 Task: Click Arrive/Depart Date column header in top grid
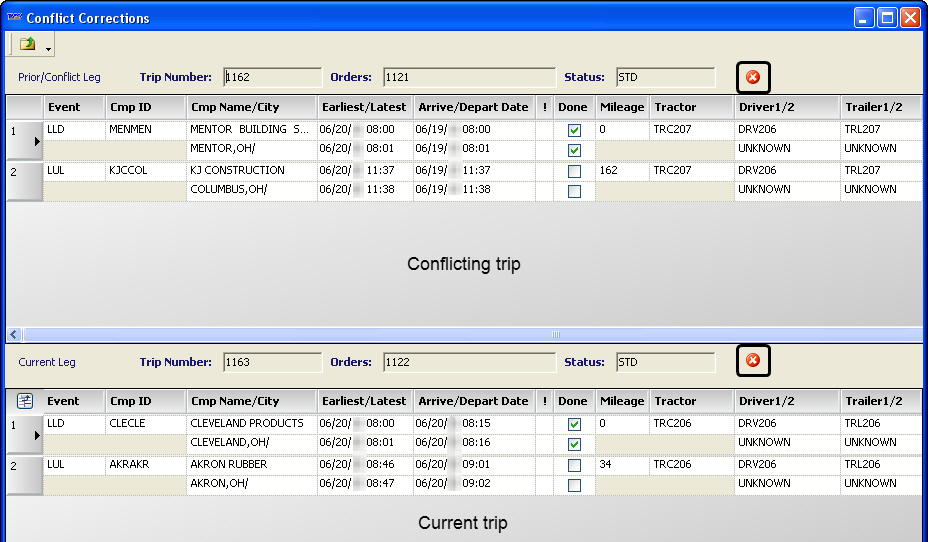(x=473, y=107)
